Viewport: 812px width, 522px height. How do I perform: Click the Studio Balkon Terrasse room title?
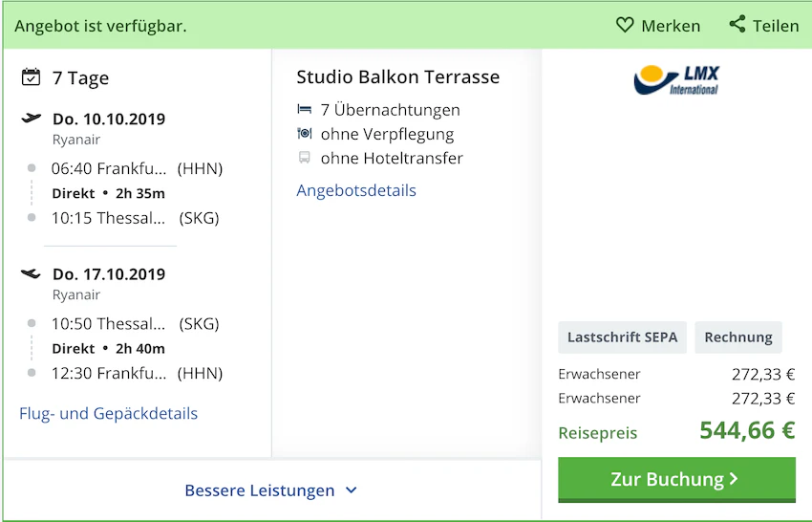(398, 76)
